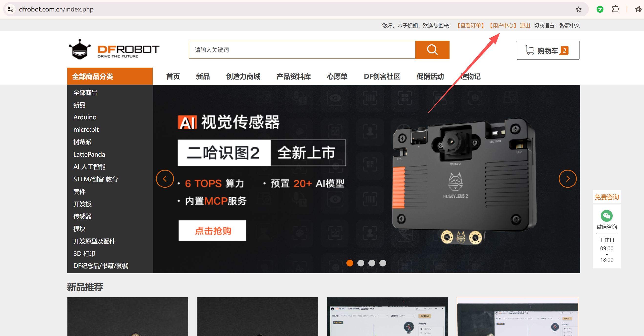Select micro:bit category
644x336 pixels.
point(86,130)
